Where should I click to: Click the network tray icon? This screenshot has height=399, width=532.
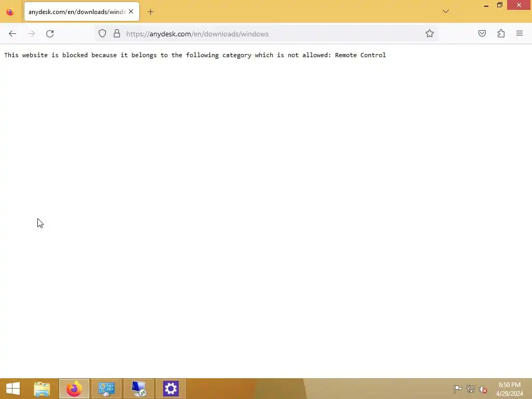(471, 389)
